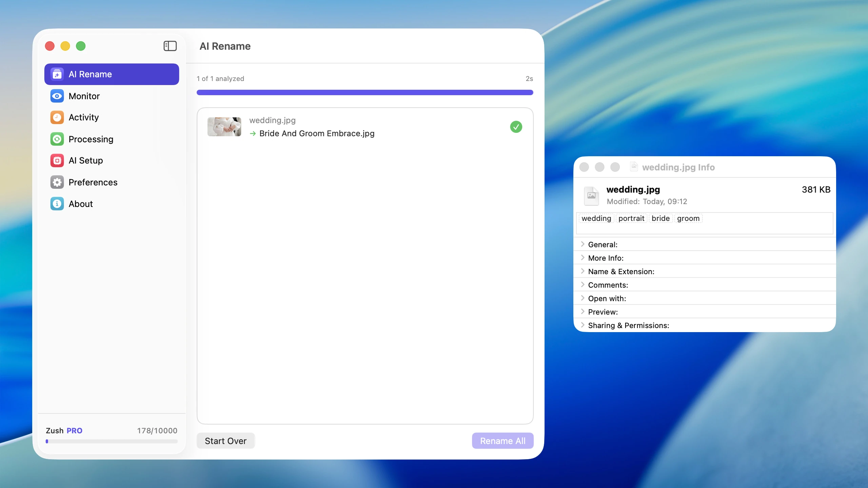
Task: Open AI Setup in the sidebar
Action: click(112, 160)
